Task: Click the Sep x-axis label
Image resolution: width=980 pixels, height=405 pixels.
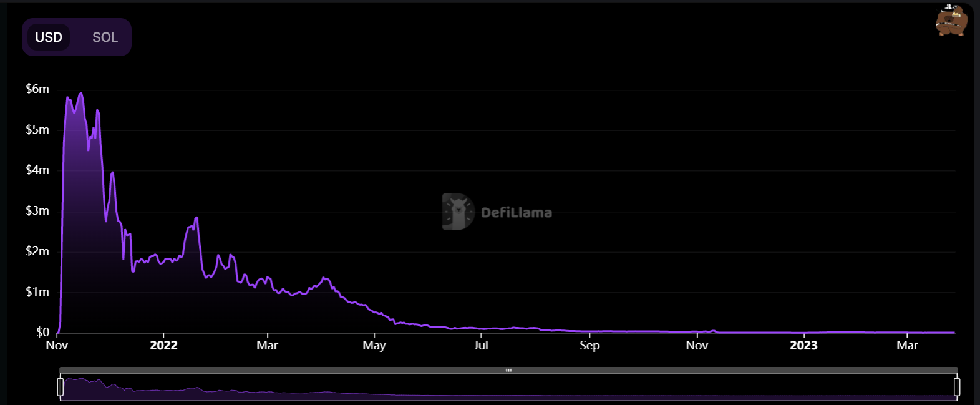Action: coord(589,346)
